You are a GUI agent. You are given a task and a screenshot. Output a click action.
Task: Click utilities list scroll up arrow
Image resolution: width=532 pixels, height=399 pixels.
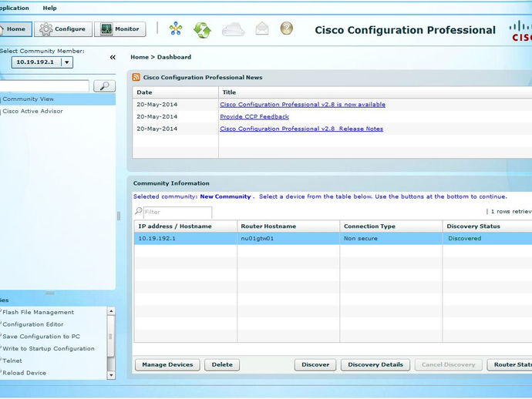click(111, 311)
